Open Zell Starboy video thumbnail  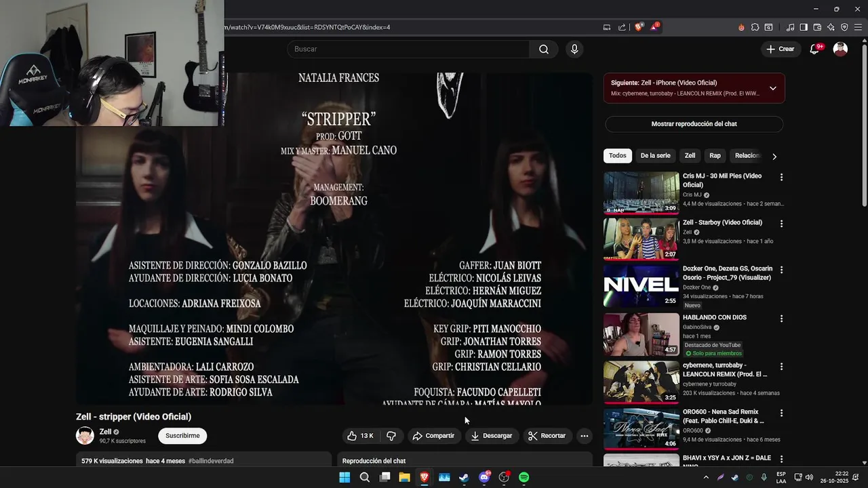pos(641,239)
